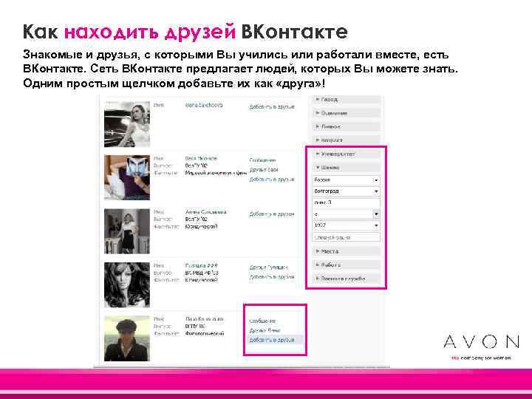Open photo of person holding a mask
The height and width of the screenshot is (399, 532).
tap(127, 177)
